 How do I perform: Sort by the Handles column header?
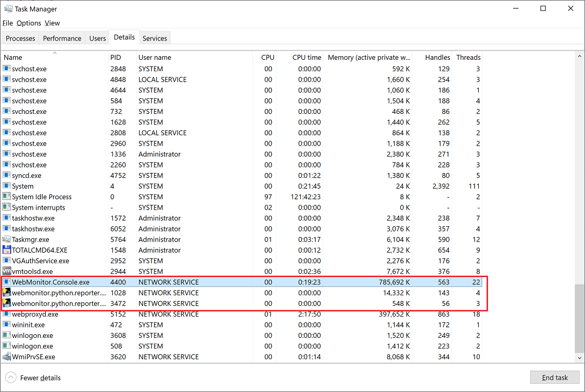[x=431, y=57]
